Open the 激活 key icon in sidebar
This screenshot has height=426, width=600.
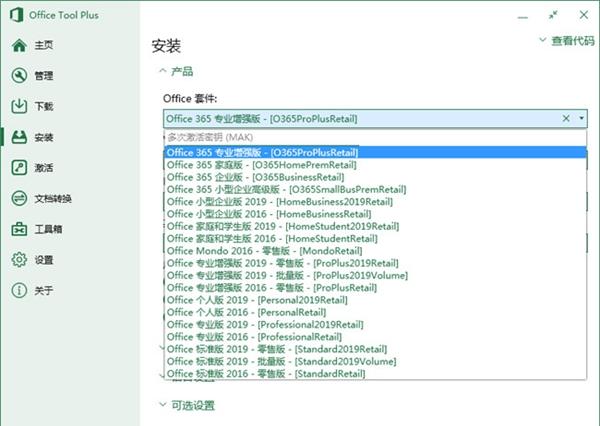tap(19, 168)
